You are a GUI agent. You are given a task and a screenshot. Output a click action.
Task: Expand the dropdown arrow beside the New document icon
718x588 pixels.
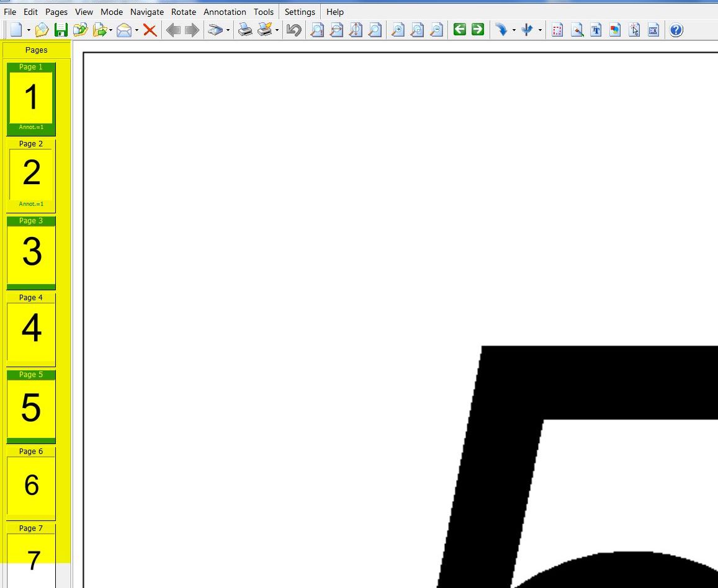pos(29,30)
